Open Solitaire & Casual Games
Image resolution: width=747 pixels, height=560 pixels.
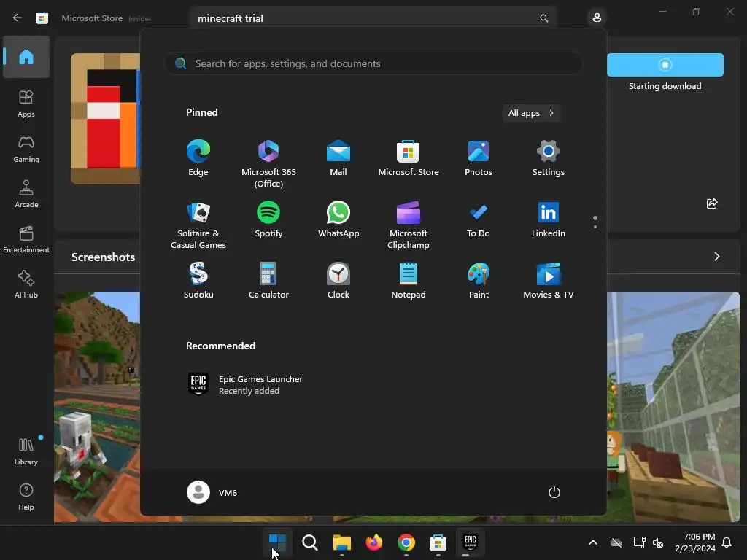point(198,225)
